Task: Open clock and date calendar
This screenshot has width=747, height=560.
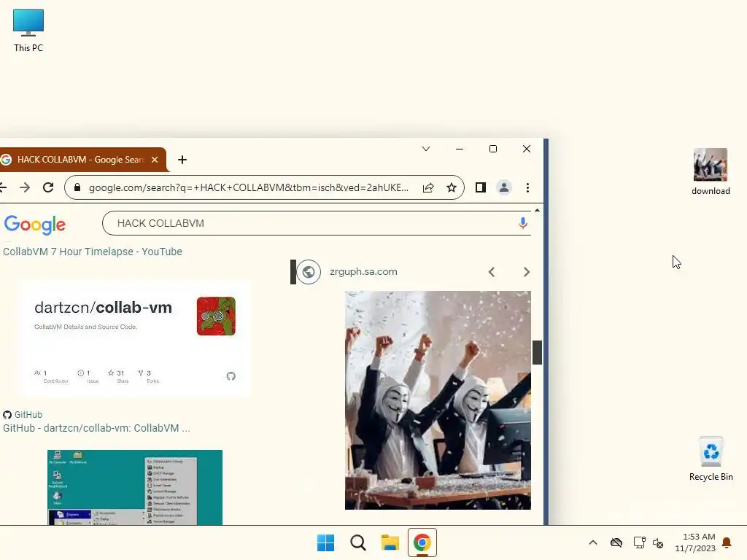Action: coord(695,542)
